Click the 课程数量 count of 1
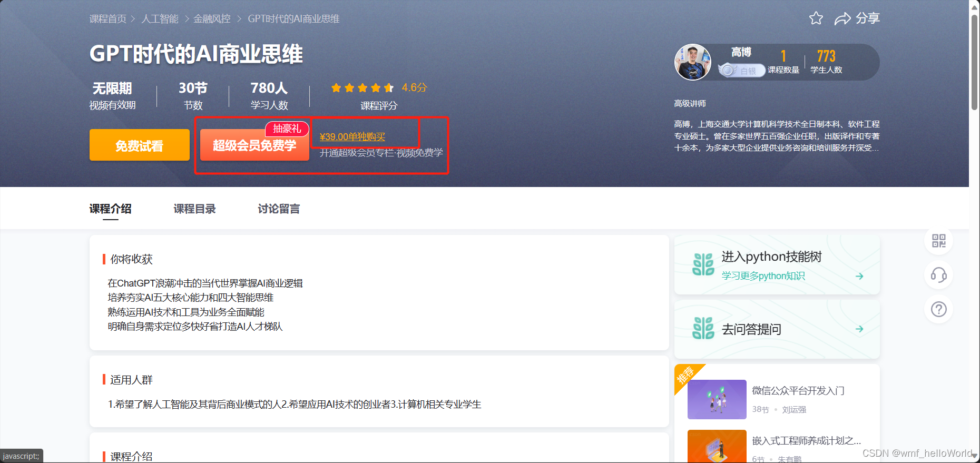 click(x=783, y=62)
